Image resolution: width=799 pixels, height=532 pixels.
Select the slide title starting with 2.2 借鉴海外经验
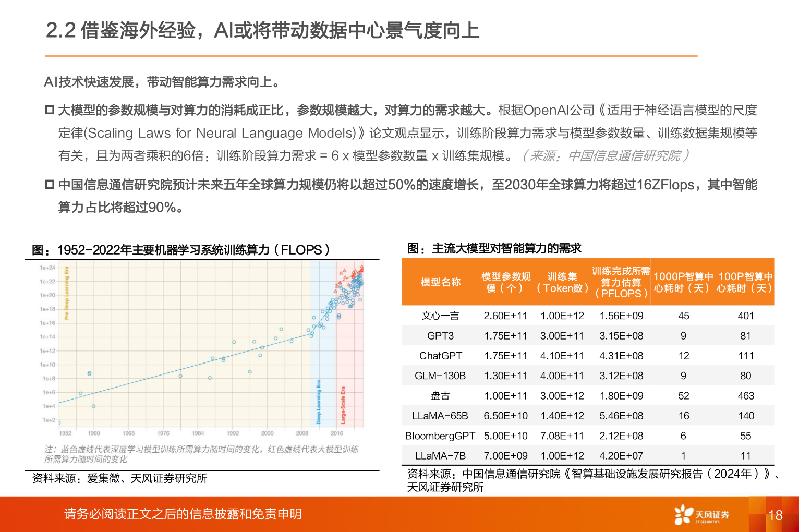[x=262, y=31]
